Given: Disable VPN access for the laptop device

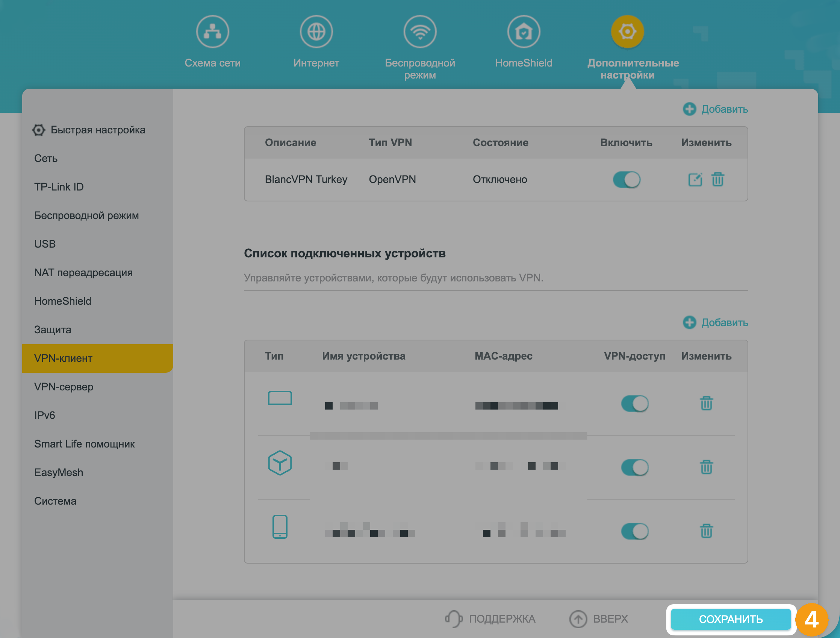Looking at the screenshot, I should click(x=634, y=404).
